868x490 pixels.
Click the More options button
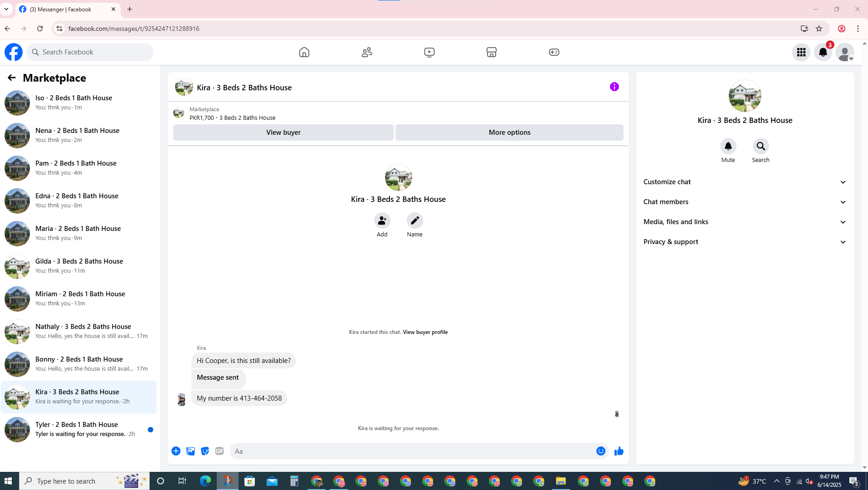point(509,132)
